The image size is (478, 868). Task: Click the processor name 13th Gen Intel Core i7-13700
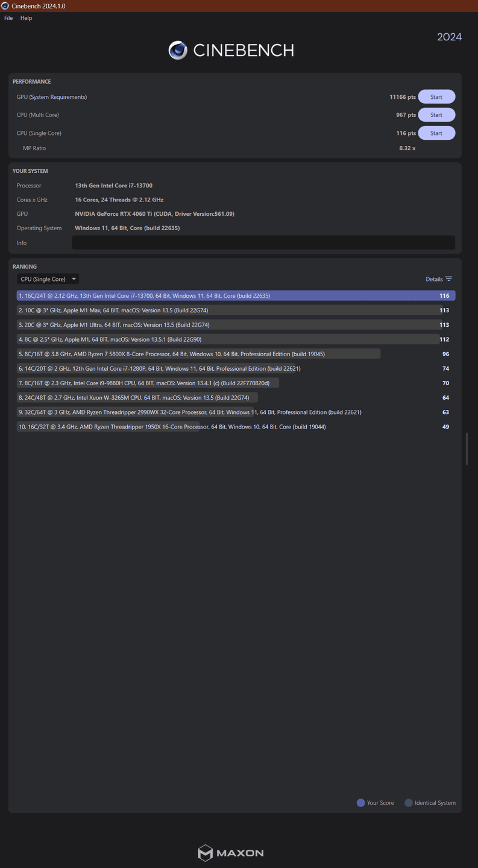point(113,186)
